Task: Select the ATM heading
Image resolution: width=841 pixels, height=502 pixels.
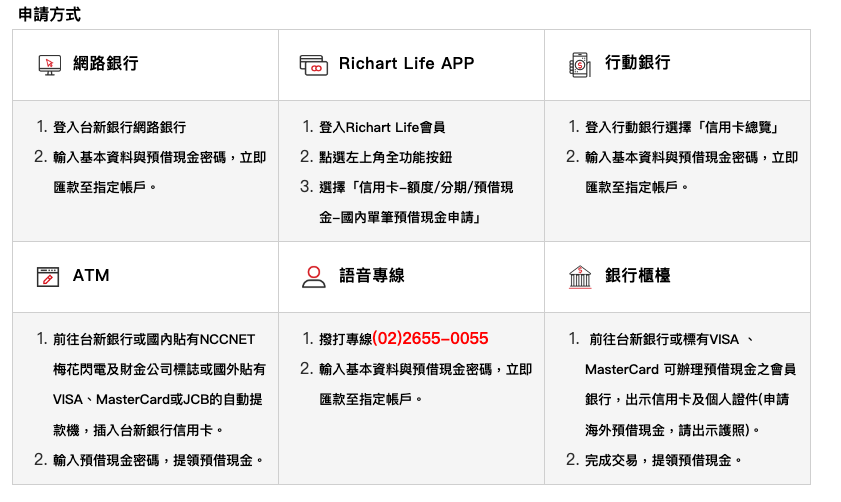Action: (91, 276)
